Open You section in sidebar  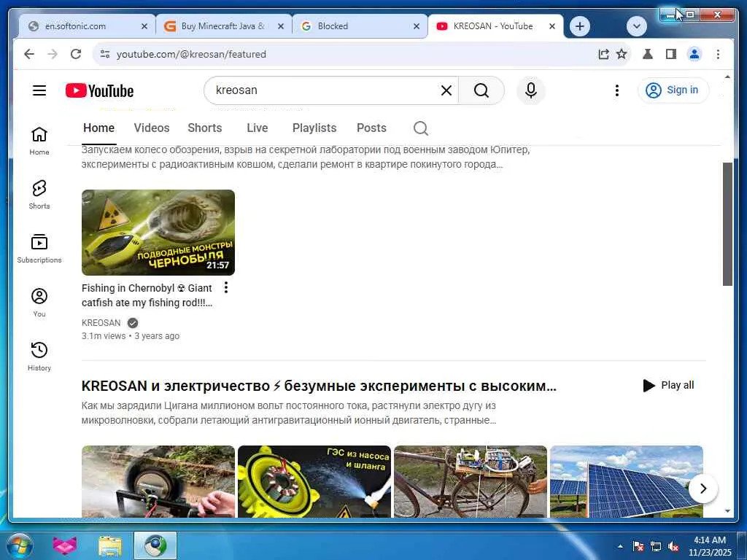pos(39,303)
